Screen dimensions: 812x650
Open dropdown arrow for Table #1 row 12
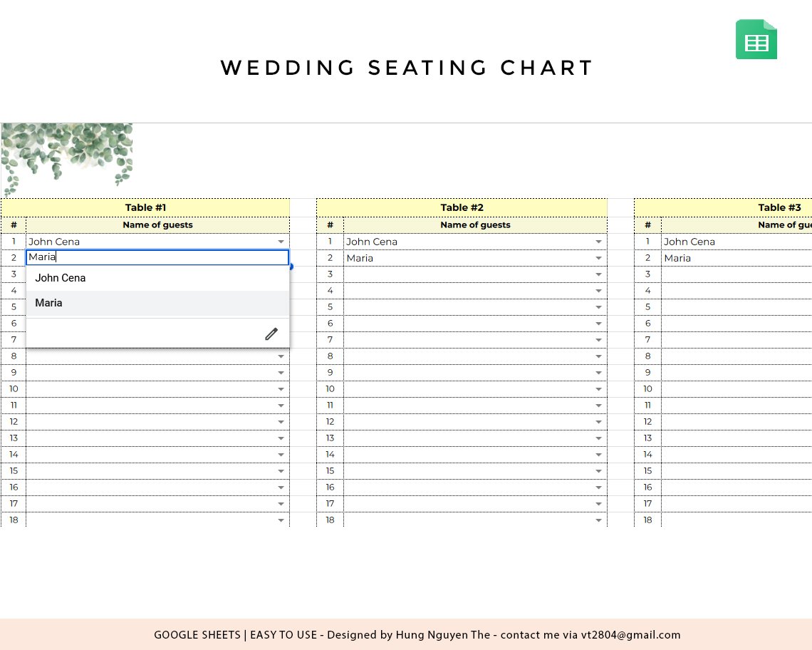(x=281, y=422)
